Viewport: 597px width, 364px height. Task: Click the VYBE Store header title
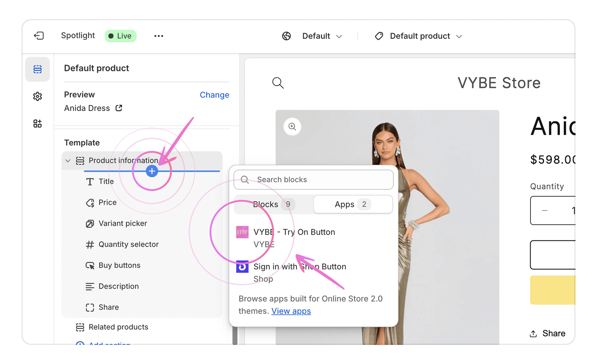click(x=499, y=83)
